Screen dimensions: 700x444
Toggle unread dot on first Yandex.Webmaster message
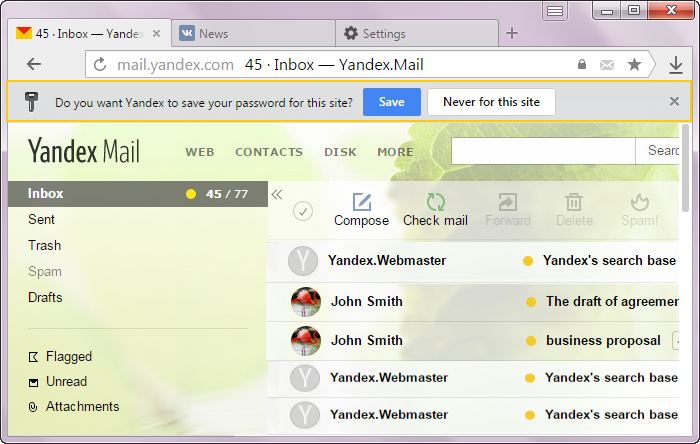[x=528, y=261]
